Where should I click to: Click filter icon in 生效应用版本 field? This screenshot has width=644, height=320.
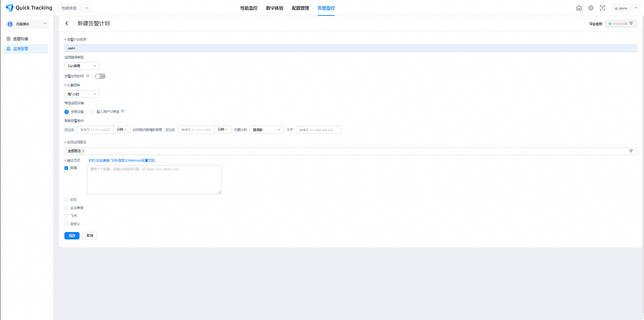tap(631, 151)
